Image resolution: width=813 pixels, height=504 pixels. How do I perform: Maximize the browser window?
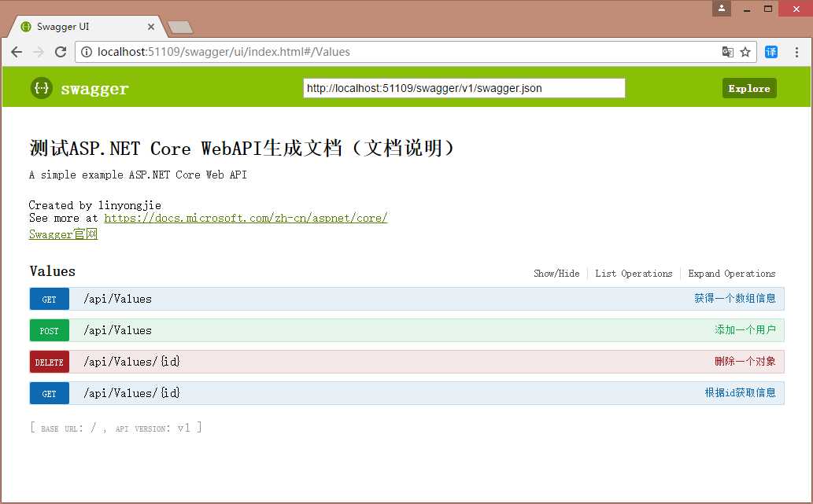[x=768, y=9]
